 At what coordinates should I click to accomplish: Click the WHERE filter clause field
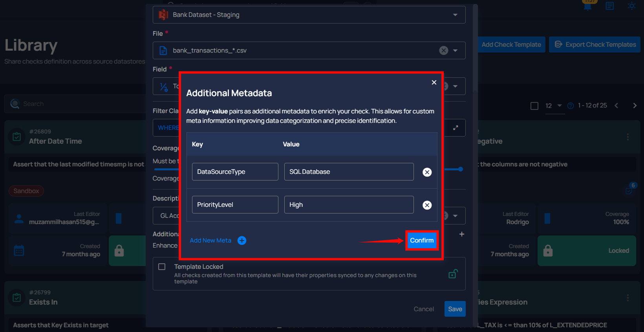coord(309,128)
